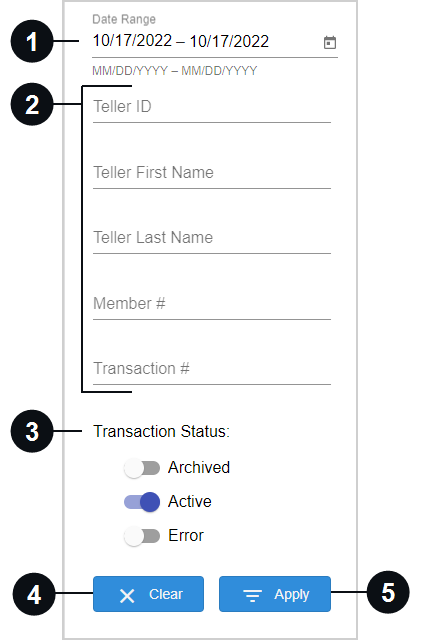Enable the Archived transaction status toggle

142,468
